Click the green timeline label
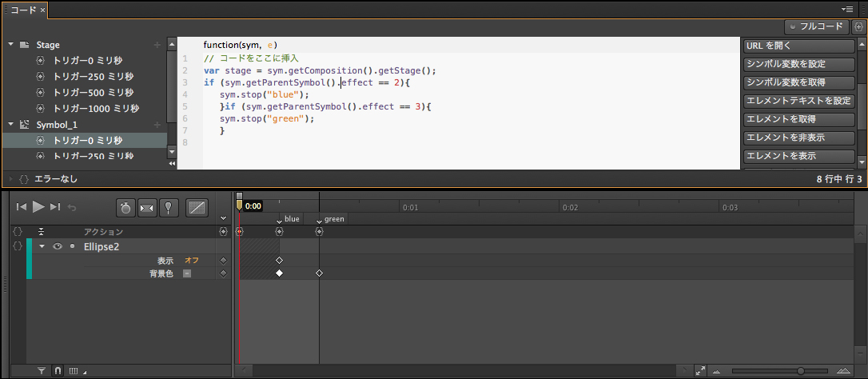Screen dimensions: 868x379 334,219
